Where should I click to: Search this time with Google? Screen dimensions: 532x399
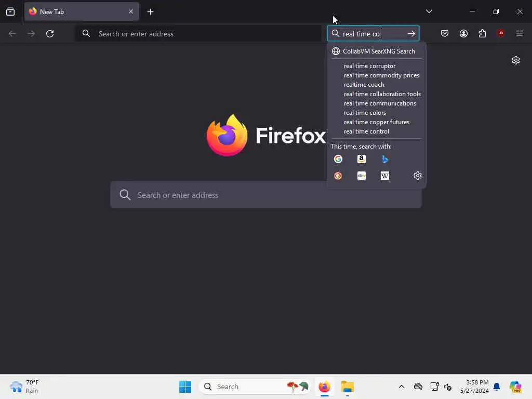click(338, 159)
